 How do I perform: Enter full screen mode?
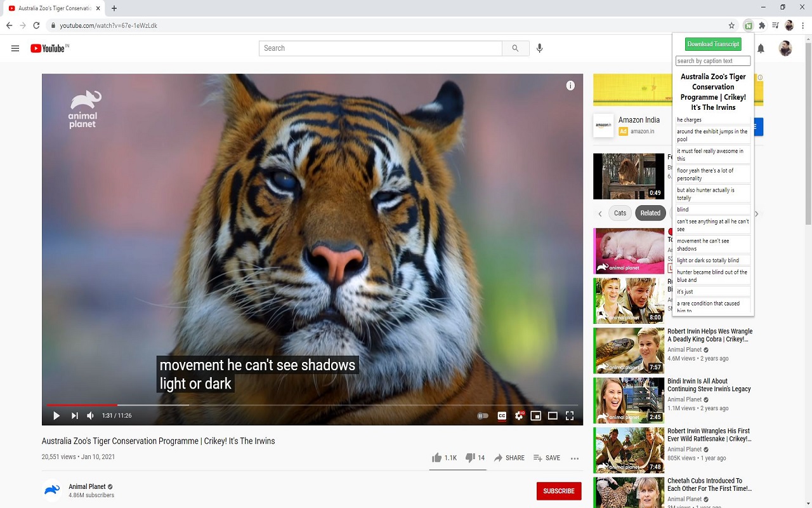[570, 416]
